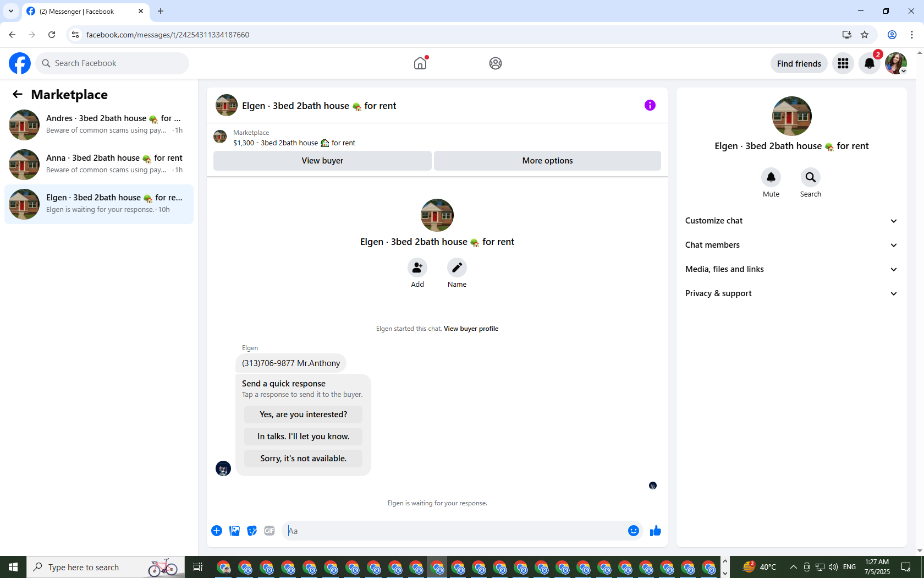Open a new browser tab
This screenshot has height=578, width=924.
[161, 11]
